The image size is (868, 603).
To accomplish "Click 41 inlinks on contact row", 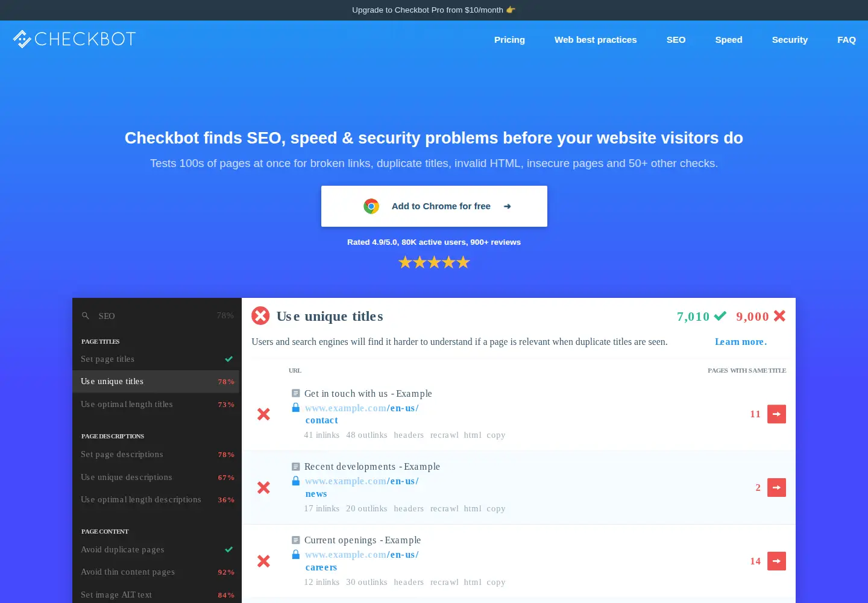I will pos(321,435).
